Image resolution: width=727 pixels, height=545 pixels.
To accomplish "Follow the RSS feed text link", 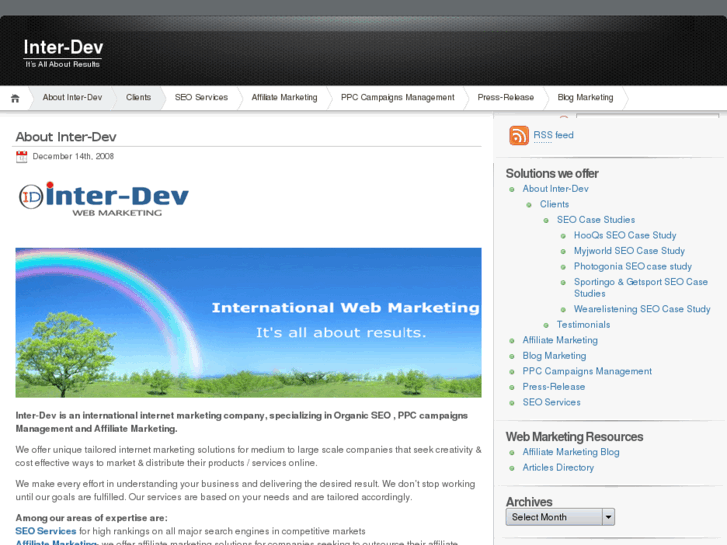I will pos(553,135).
